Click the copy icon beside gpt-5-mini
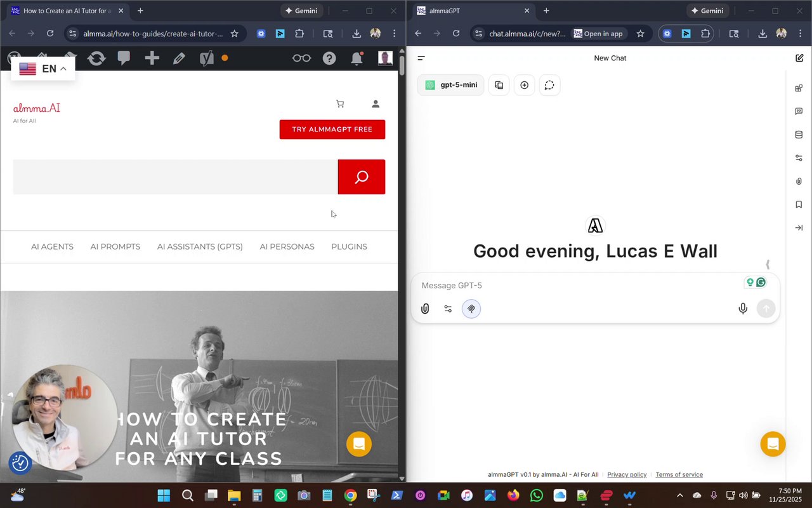The image size is (812, 508). [x=499, y=85]
